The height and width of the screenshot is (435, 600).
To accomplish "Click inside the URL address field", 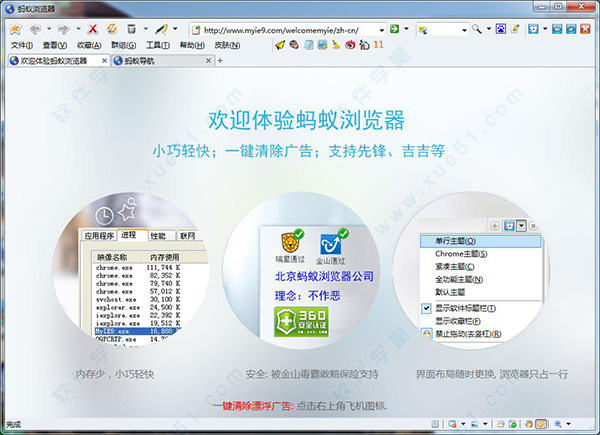I will pyautogui.click(x=290, y=29).
